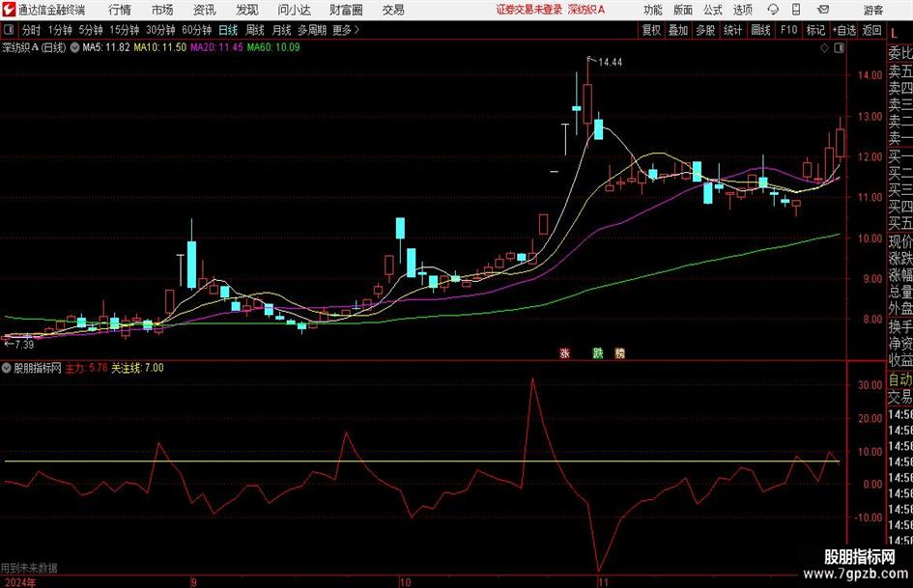Click the 2024年 date label on time axis
Screen dimensions: 913x588
pos(18,582)
